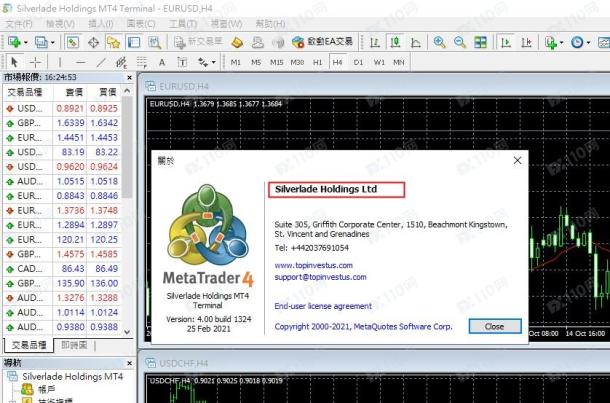Select the cursor arrow tool
Screen dimensions: 610x403
point(15,62)
